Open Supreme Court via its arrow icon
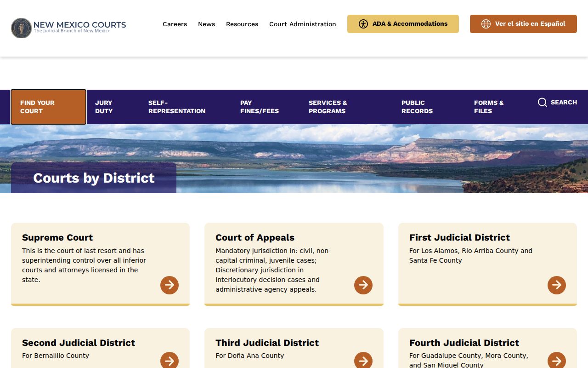The width and height of the screenshot is (588, 368). point(170,285)
